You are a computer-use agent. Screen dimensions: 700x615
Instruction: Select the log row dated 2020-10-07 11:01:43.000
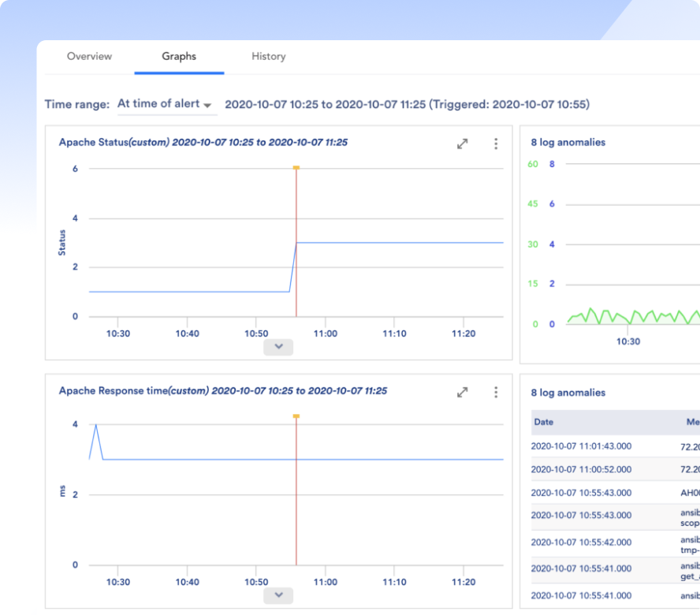[615, 446]
